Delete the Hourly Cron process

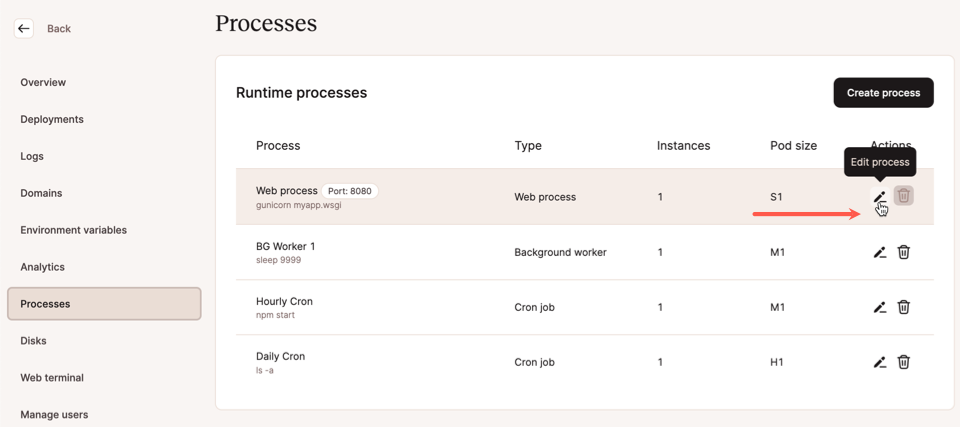pos(904,307)
